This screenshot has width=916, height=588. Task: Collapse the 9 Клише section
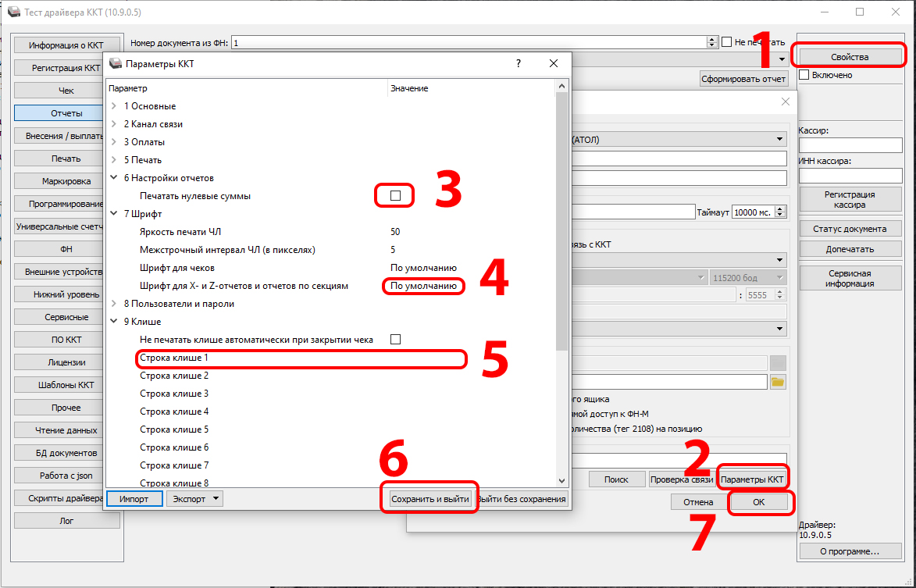pyautogui.click(x=114, y=322)
